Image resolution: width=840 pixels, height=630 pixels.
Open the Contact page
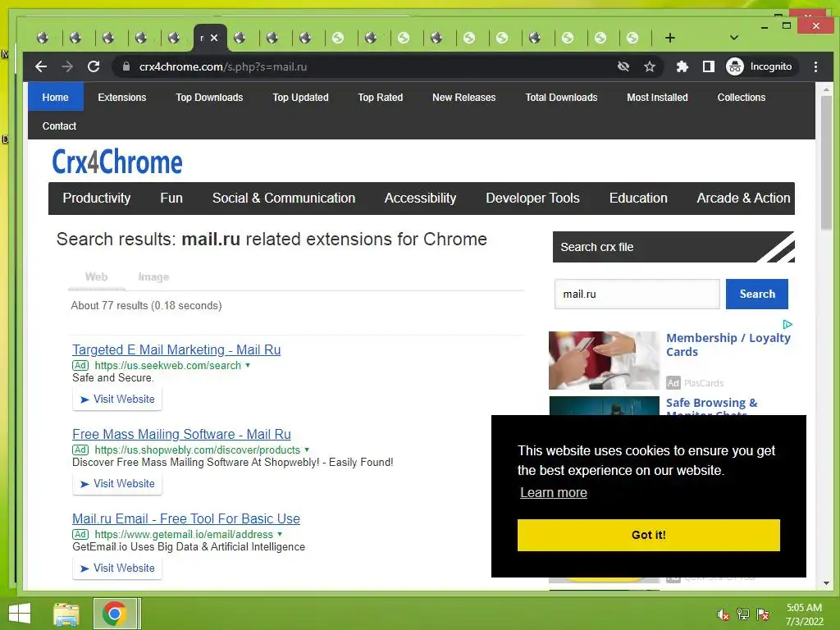(x=59, y=126)
